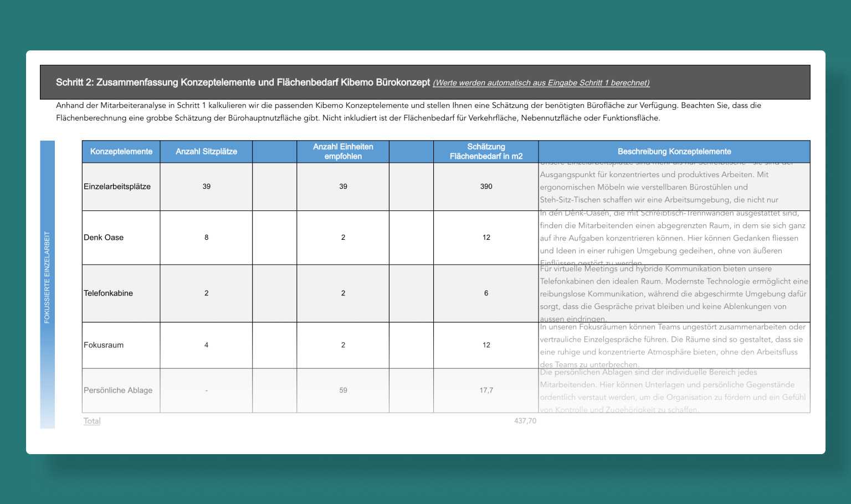This screenshot has width=851, height=504.
Task: Click the 'Telefonkabine' row label cell
Action: coord(109,294)
